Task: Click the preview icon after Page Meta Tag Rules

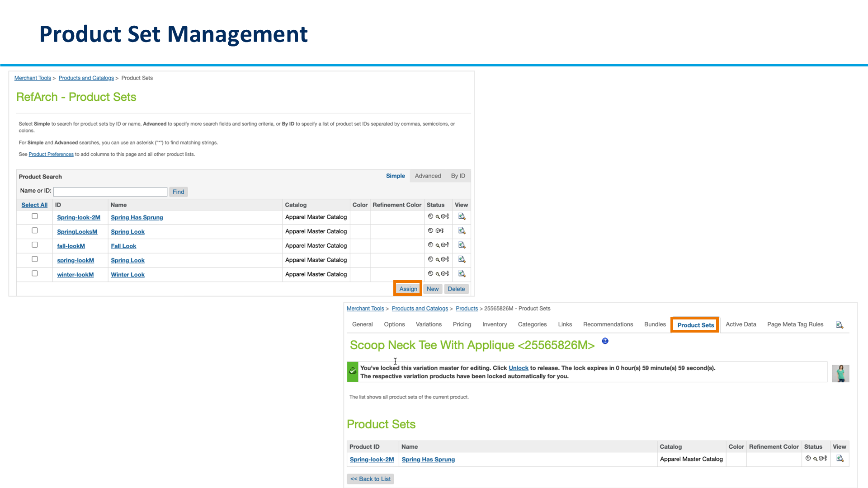Action: pyautogui.click(x=840, y=325)
